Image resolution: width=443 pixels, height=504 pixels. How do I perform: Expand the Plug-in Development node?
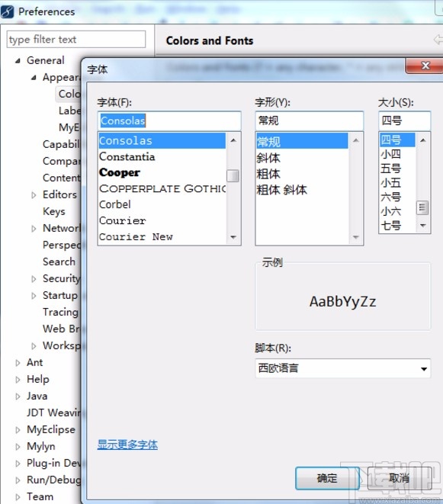18,463
